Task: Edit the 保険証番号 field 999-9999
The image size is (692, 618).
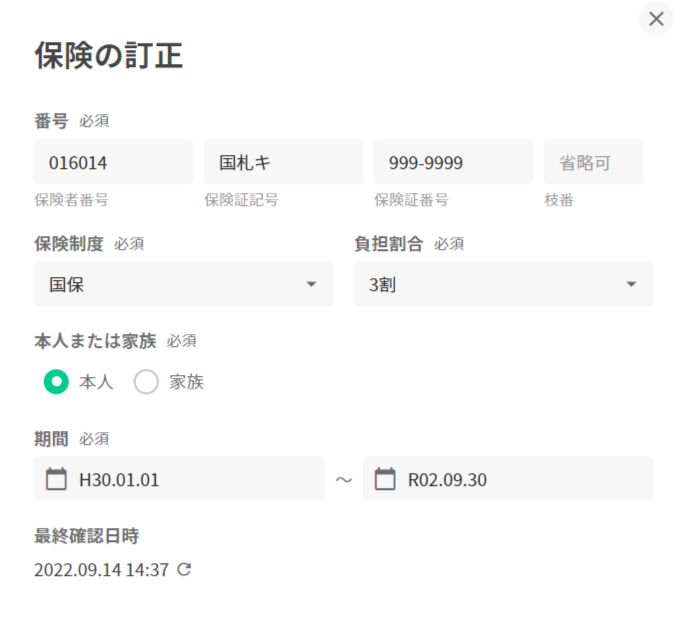Action: coord(453,162)
